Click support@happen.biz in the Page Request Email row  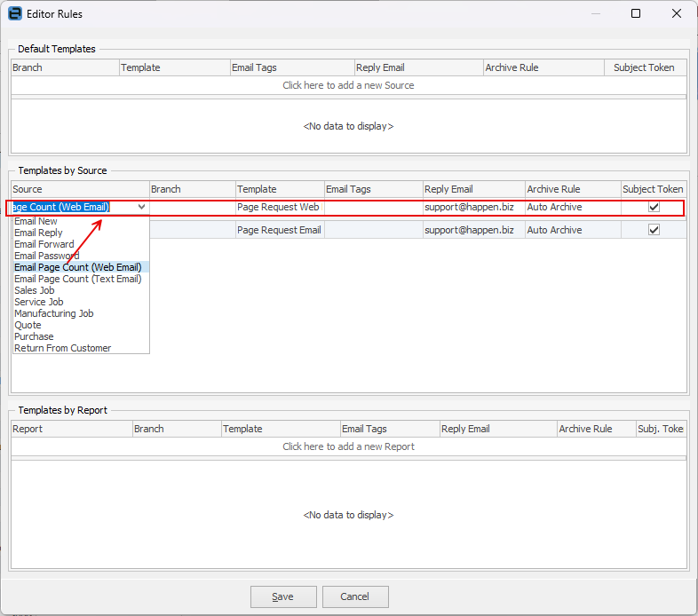tap(473, 230)
